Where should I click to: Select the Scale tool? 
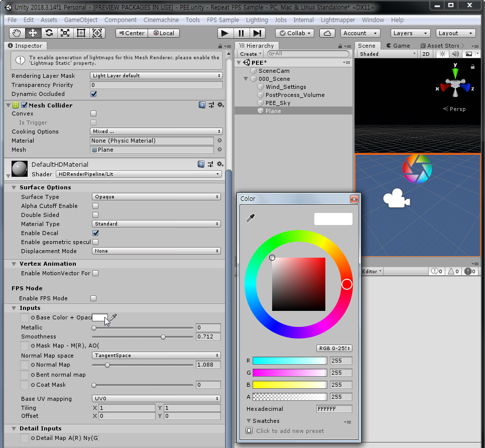click(x=65, y=33)
